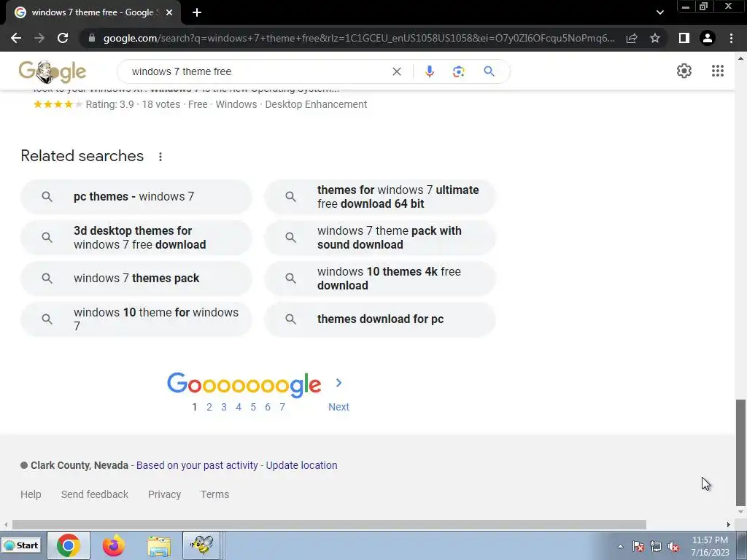747x560 pixels.
Task: Jump to results page 4
Action: pos(239,407)
